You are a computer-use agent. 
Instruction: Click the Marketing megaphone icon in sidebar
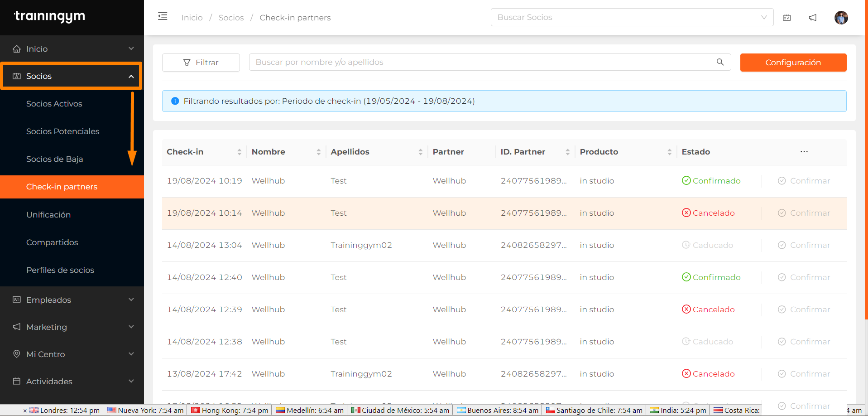pos(16,327)
